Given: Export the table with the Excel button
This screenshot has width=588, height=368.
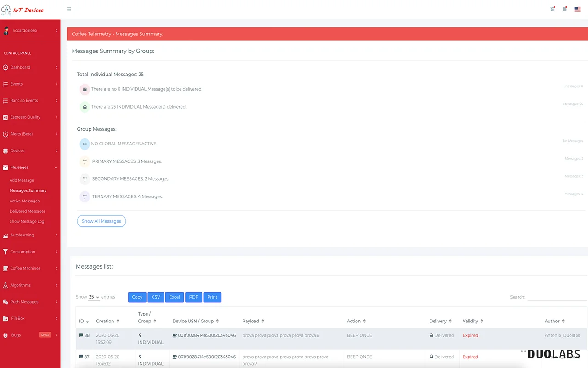Looking at the screenshot, I should [x=175, y=297].
